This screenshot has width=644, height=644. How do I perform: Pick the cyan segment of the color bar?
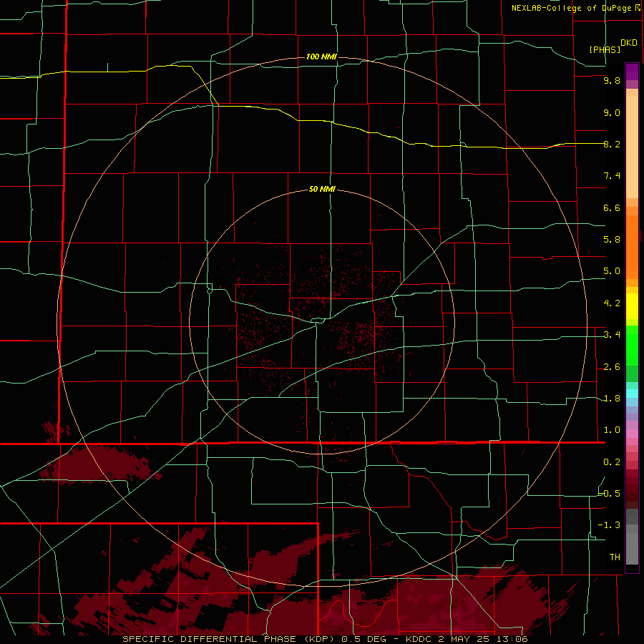click(632, 394)
